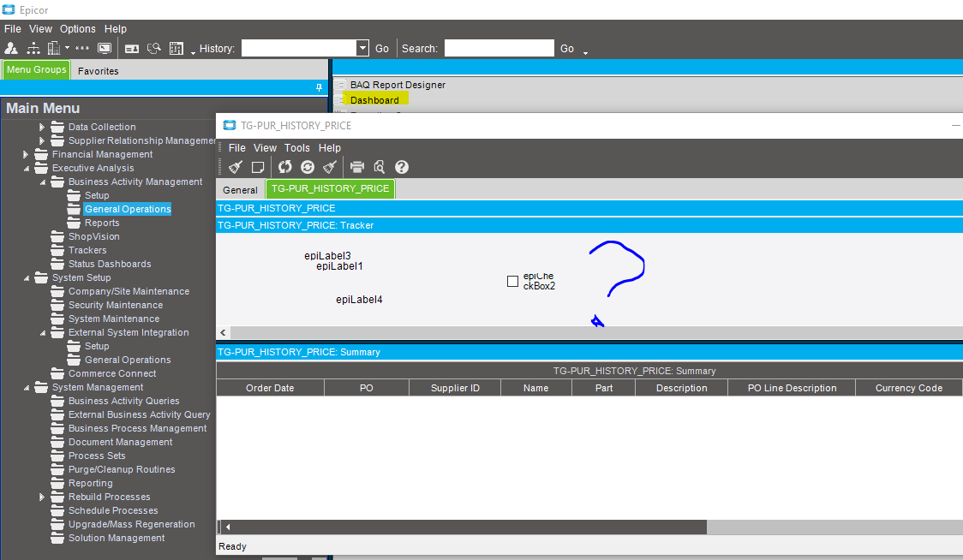
Task: Click the change user icon in main toolbar
Action: 11,48
